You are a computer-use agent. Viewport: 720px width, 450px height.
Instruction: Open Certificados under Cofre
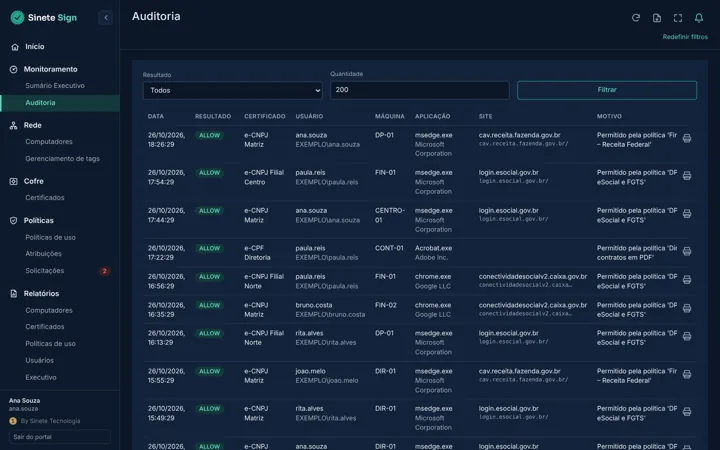(x=45, y=198)
